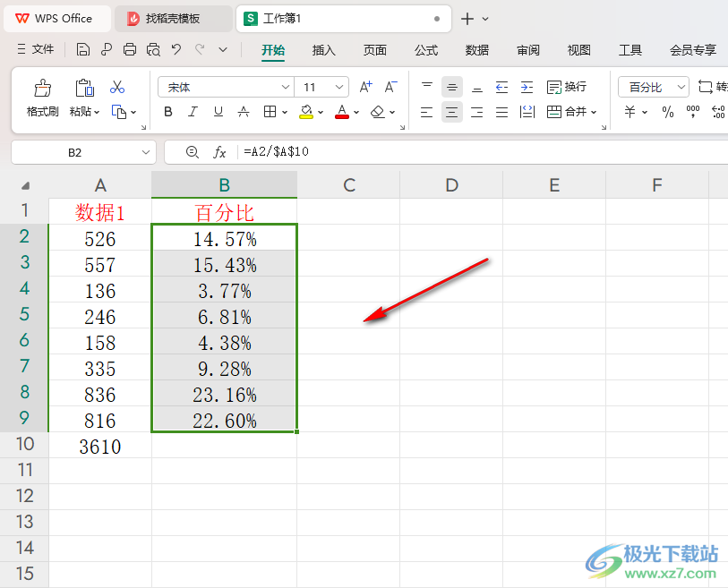Click the Merge cells (合并) icon

[554, 112]
